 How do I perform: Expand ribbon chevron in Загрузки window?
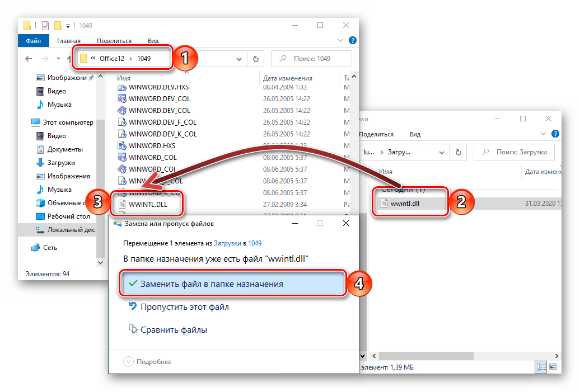pyautogui.click(x=543, y=134)
